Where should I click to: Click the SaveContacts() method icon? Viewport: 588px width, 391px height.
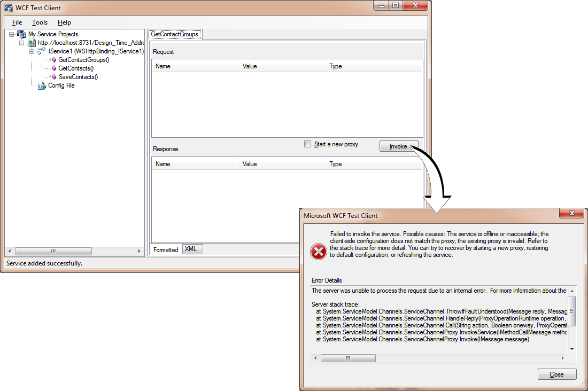[x=53, y=77]
